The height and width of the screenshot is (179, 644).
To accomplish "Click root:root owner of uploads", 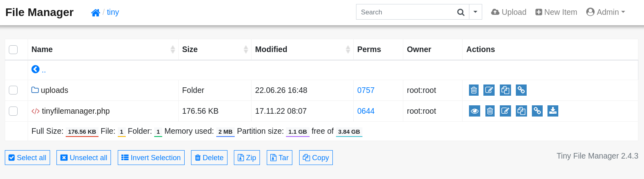I will click(x=421, y=90).
